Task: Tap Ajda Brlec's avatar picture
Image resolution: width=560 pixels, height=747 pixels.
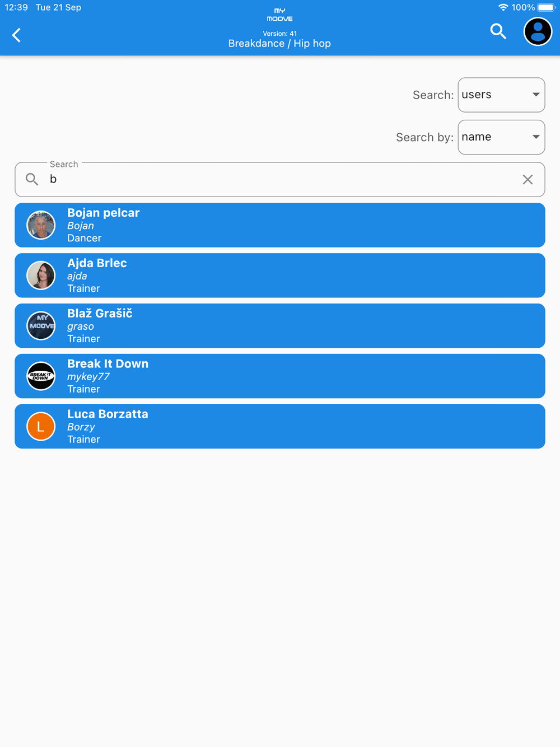Action: 41,276
